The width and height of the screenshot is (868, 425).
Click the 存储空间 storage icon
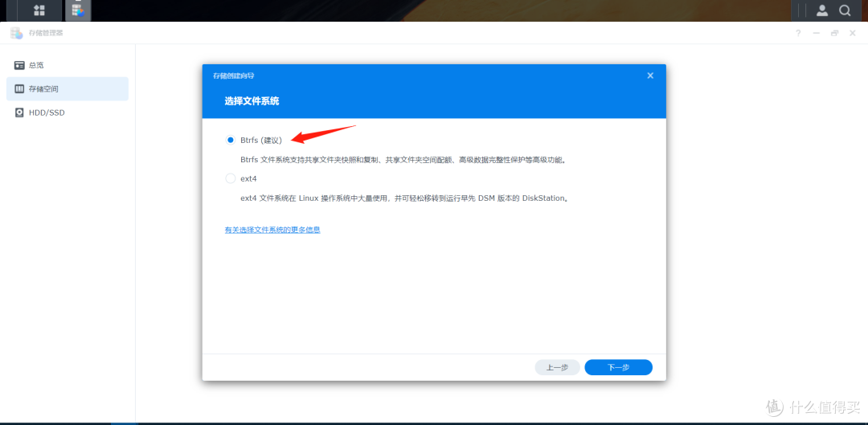point(19,88)
